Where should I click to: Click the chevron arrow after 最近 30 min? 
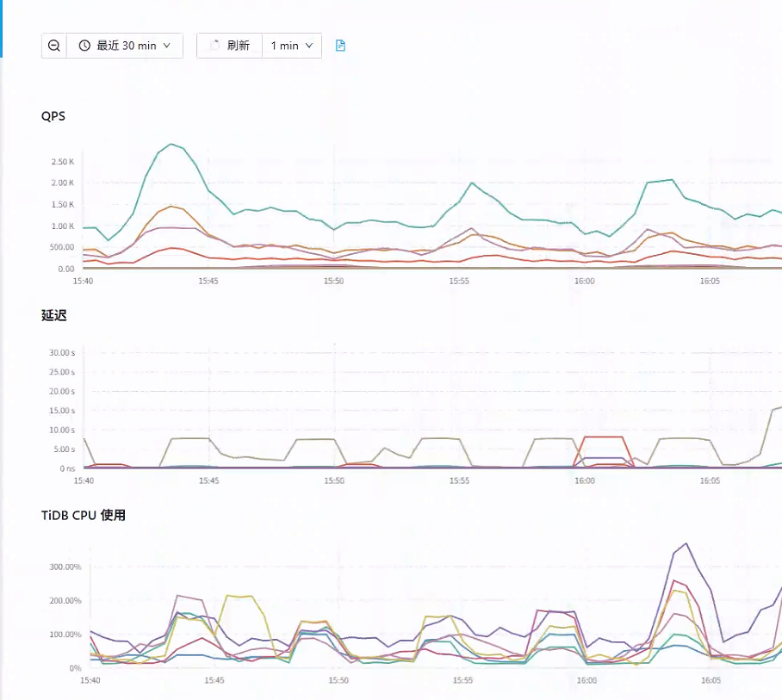coord(167,46)
